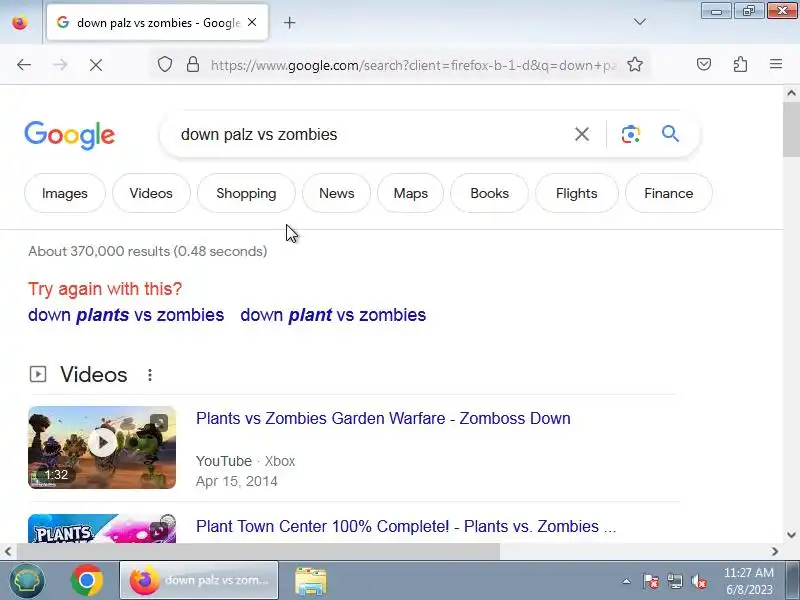Go to the Google homepage logo
This screenshot has height=600, width=800.
pyautogui.click(x=69, y=135)
